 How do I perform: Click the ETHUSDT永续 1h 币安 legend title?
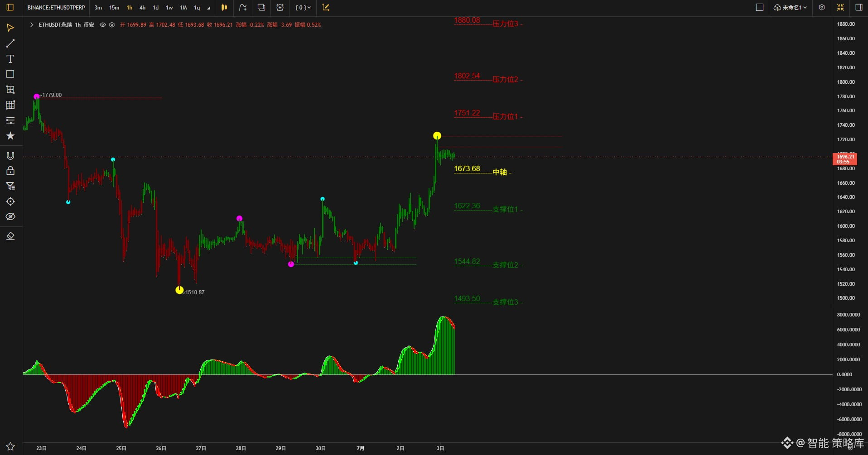point(66,25)
